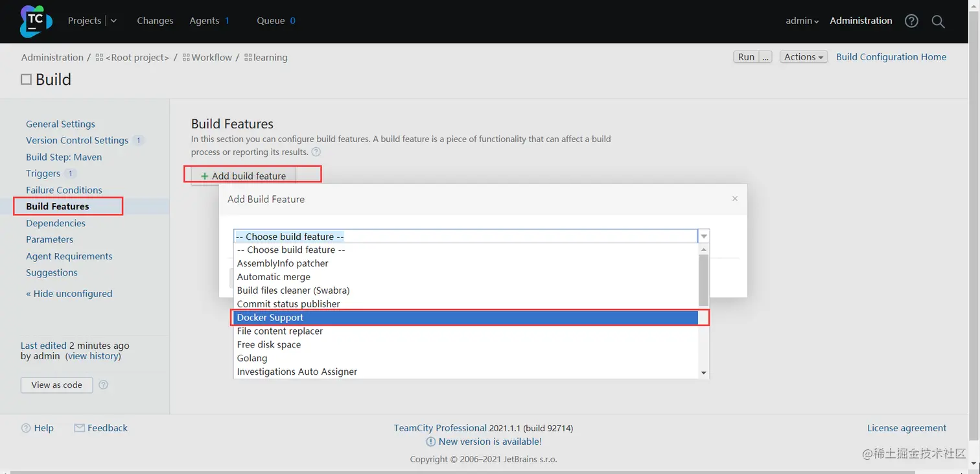Open Failure Conditions
The image size is (980, 474).
pyautogui.click(x=64, y=190)
